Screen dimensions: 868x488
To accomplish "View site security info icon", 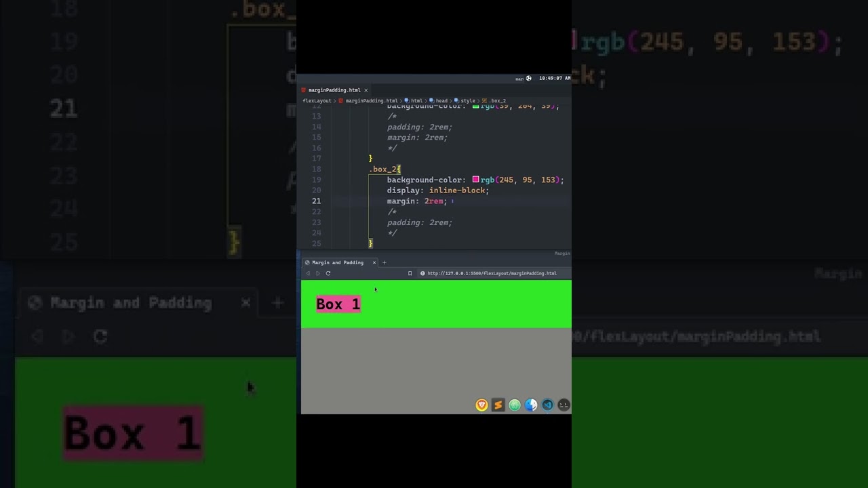I will [422, 273].
